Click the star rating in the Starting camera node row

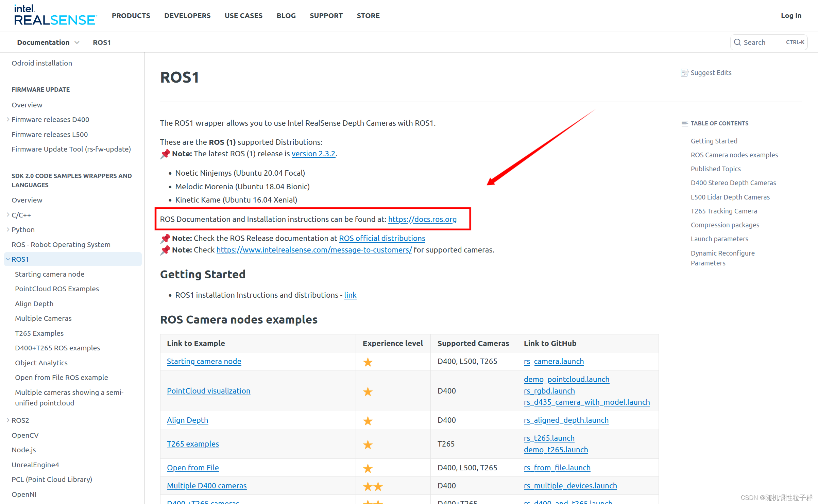(368, 362)
